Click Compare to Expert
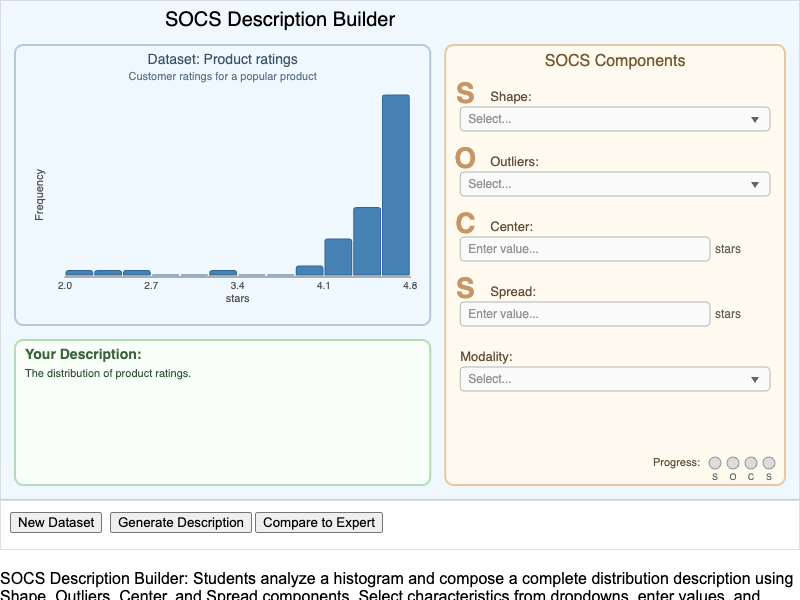This screenshot has width=800, height=600. (318, 522)
